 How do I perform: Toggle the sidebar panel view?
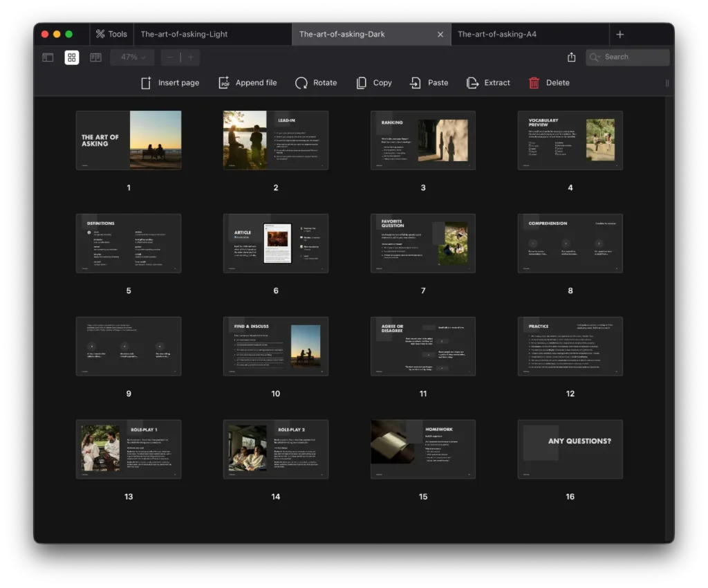point(48,57)
